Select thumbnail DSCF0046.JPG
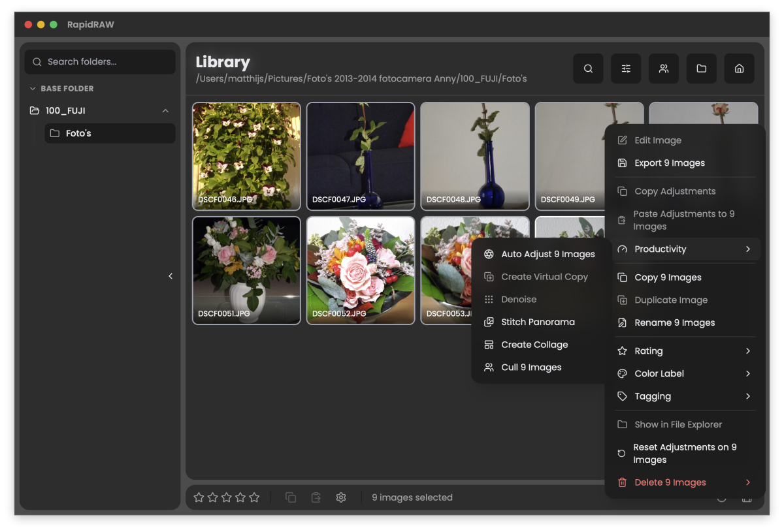 pyautogui.click(x=246, y=156)
